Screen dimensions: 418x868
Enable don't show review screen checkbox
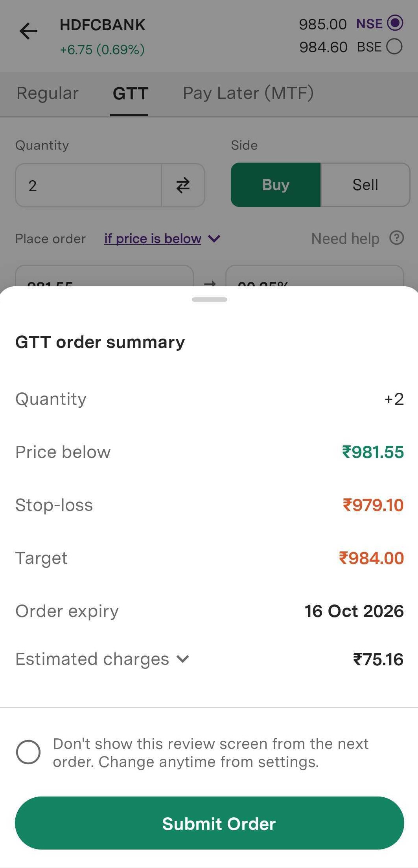point(28,752)
